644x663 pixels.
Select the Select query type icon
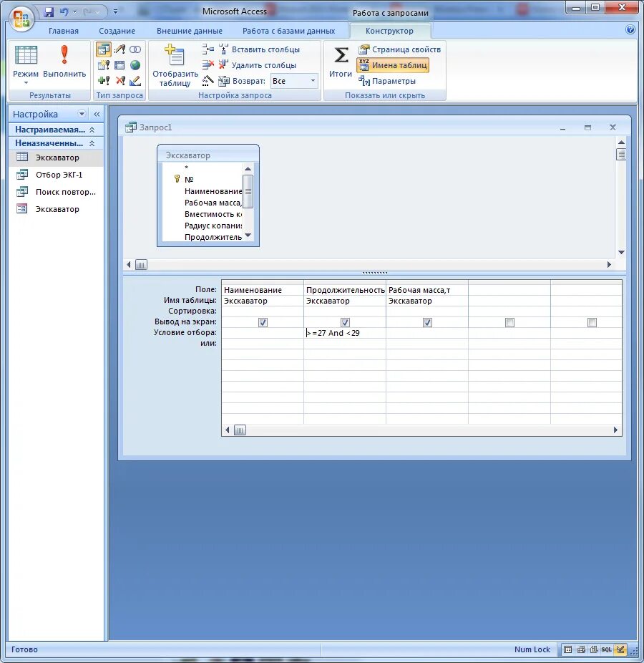pos(104,49)
